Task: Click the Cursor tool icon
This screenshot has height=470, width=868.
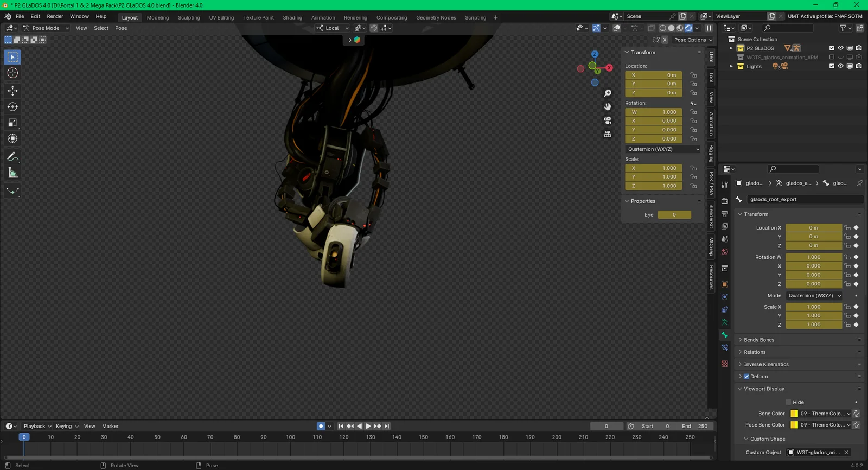Action: [x=12, y=73]
